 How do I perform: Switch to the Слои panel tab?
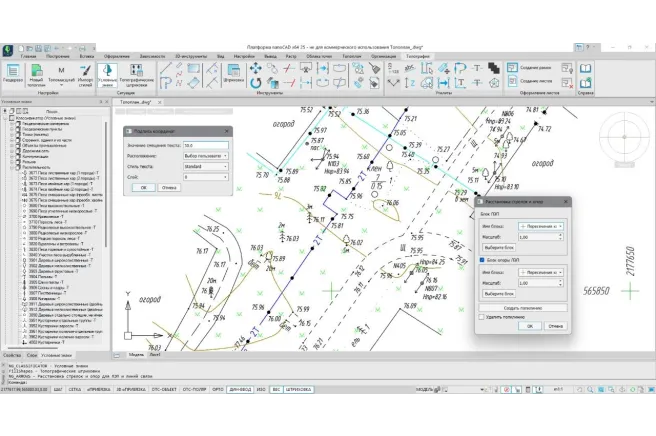[x=33, y=356]
